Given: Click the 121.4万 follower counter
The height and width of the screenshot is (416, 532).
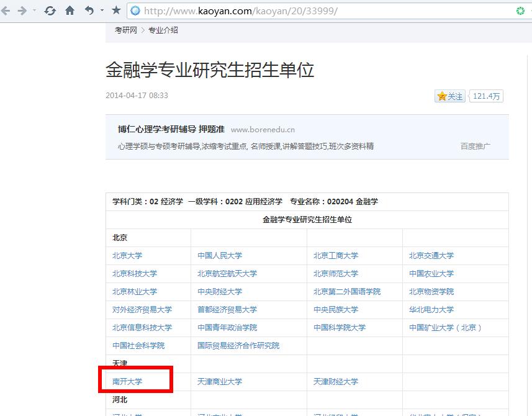Looking at the screenshot, I should point(486,96).
